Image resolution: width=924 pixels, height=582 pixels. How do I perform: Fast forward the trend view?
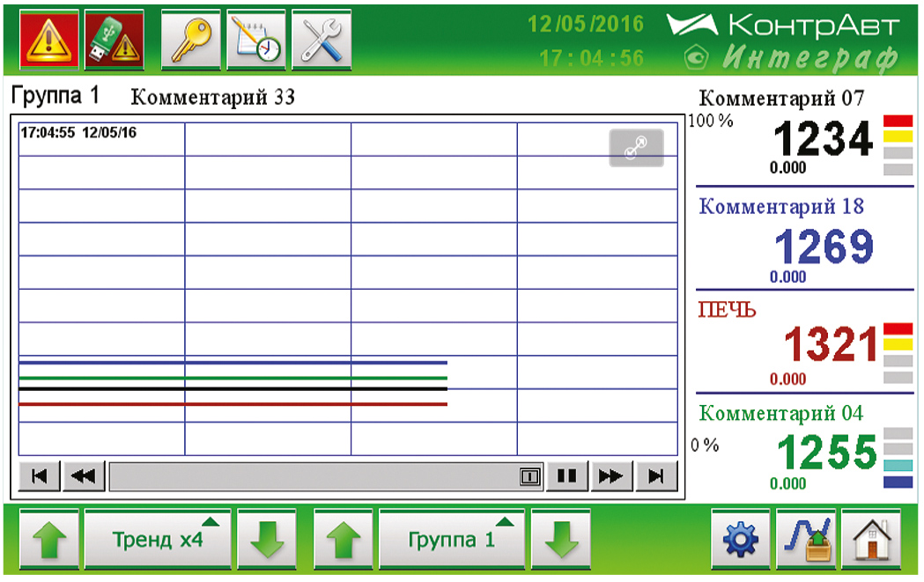[610, 476]
